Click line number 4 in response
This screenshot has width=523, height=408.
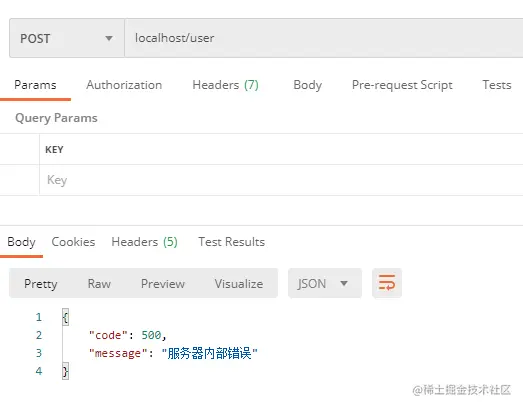pos(39,371)
